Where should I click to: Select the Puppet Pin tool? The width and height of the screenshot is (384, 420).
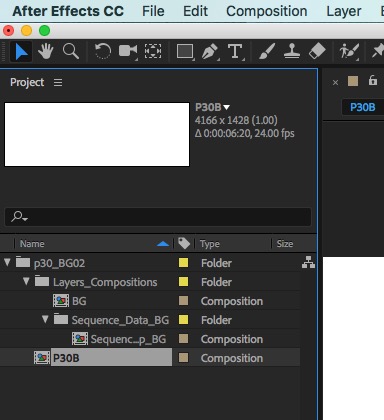pyautogui.click(x=378, y=52)
